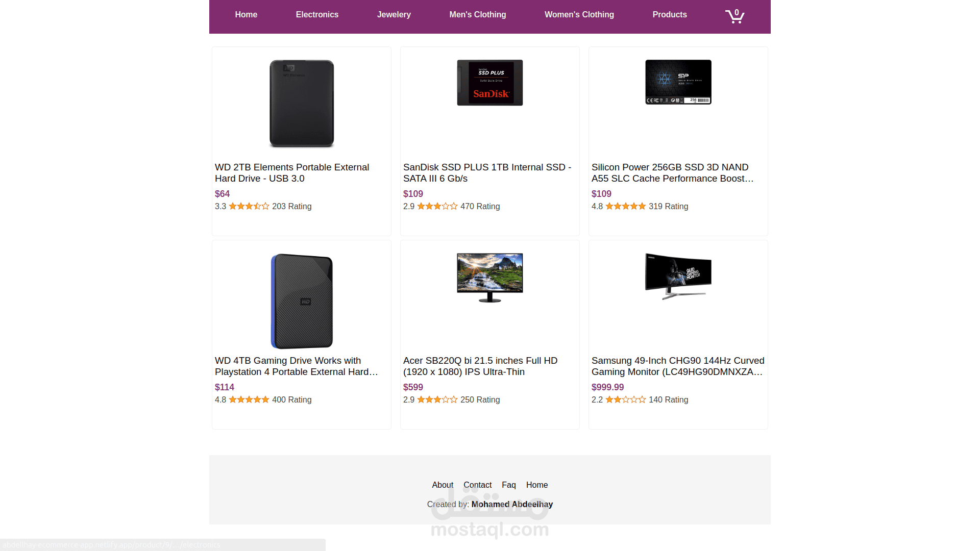
Task: Go to Home in the top navbar
Action: [x=246, y=15]
